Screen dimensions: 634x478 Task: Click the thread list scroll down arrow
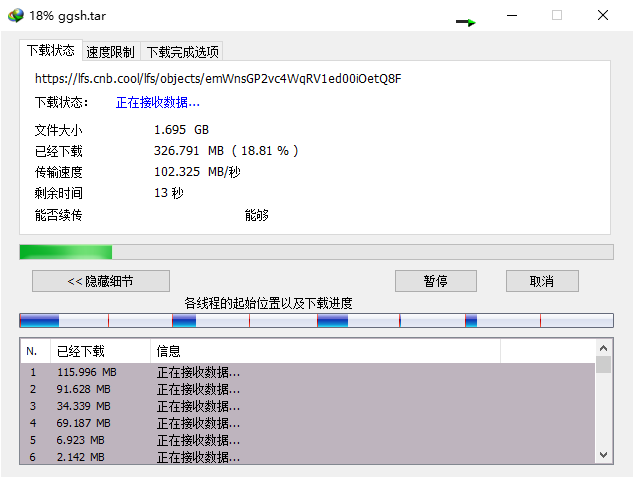pos(603,455)
